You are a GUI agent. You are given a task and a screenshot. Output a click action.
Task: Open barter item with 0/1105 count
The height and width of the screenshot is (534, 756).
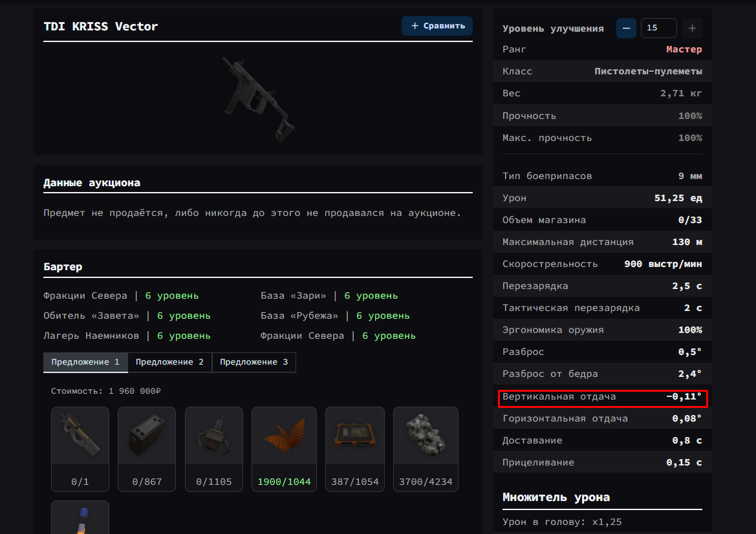click(213, 449)
